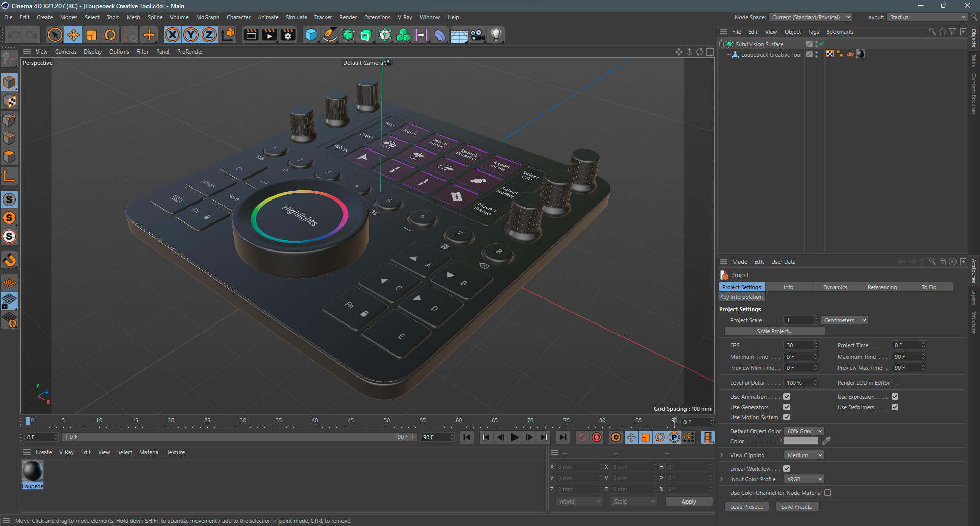Click the Scale Project... button
The image size is (980, 526).
774,331
